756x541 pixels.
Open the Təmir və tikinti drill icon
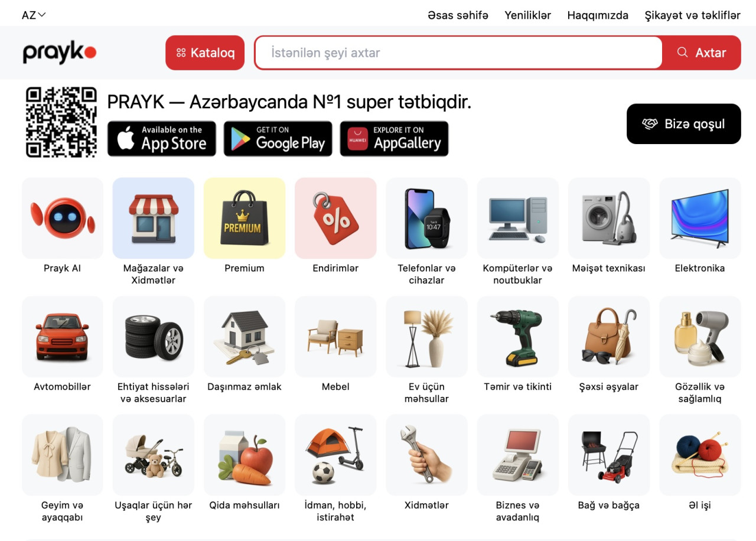517,337
